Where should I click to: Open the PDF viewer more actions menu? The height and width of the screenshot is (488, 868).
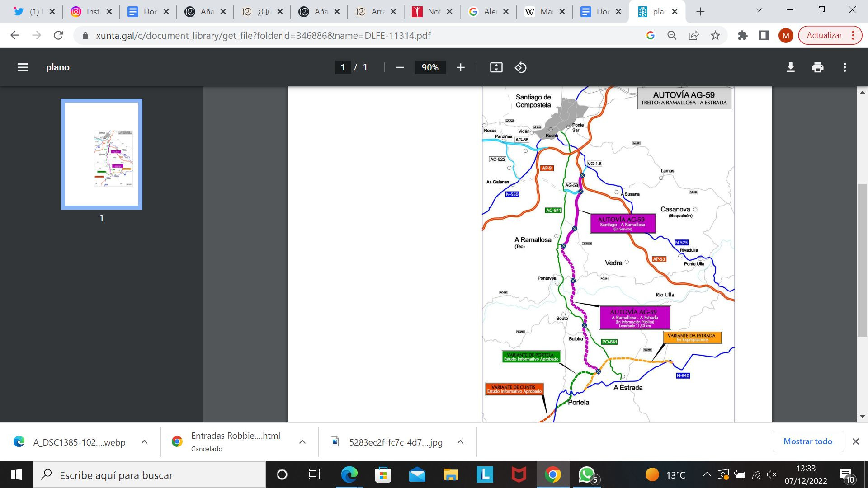pos(844,67)
